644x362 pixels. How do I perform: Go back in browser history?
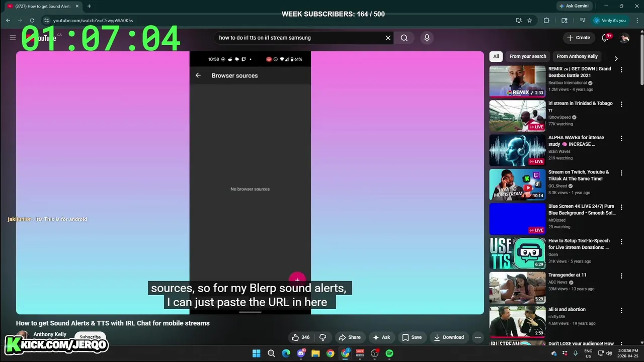click(8, 21)
